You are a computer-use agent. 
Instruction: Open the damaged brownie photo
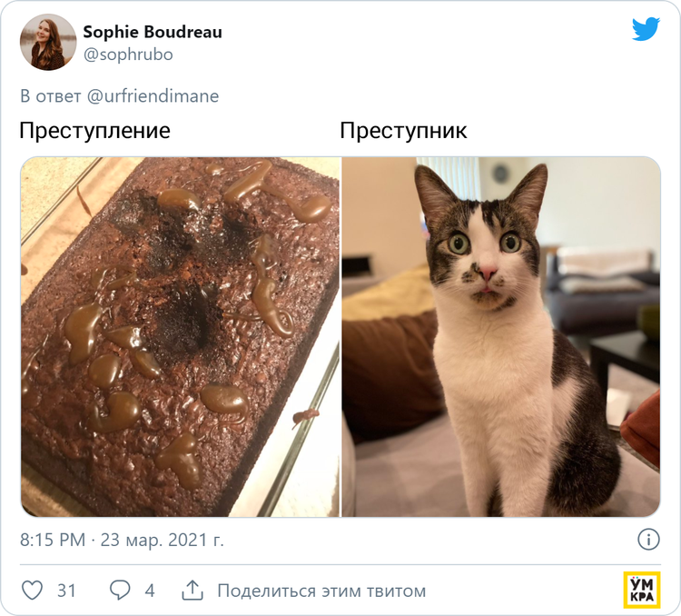click(x=181, y=336)
